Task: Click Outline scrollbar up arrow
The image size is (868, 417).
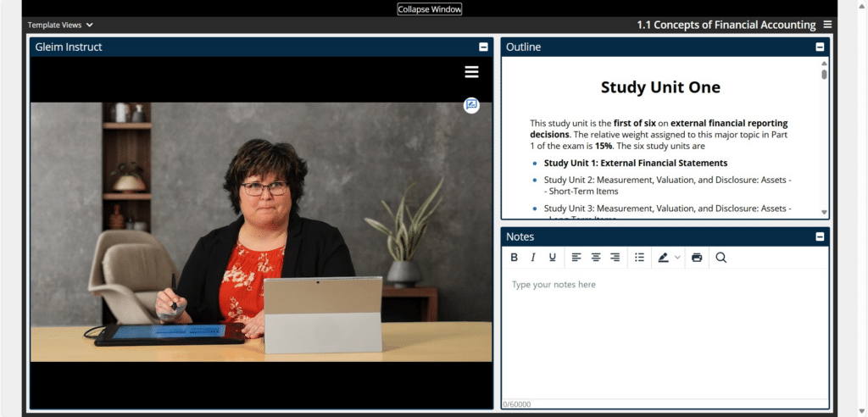Action: tap(824, 63)
